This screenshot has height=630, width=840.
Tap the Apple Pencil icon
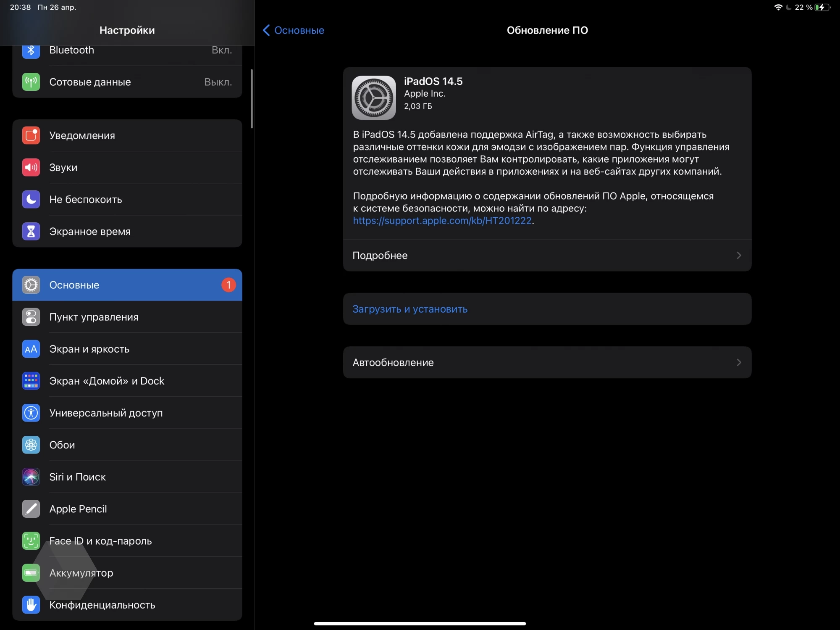point(31,509)
